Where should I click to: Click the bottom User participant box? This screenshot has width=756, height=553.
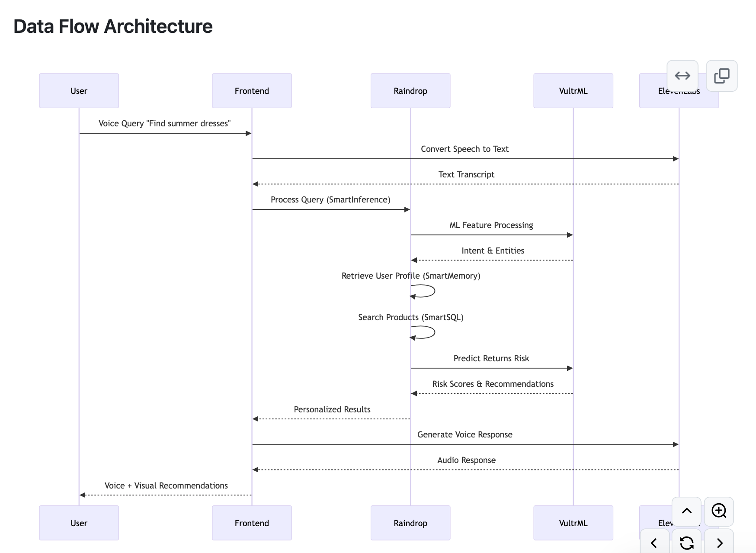pos(79,523)
